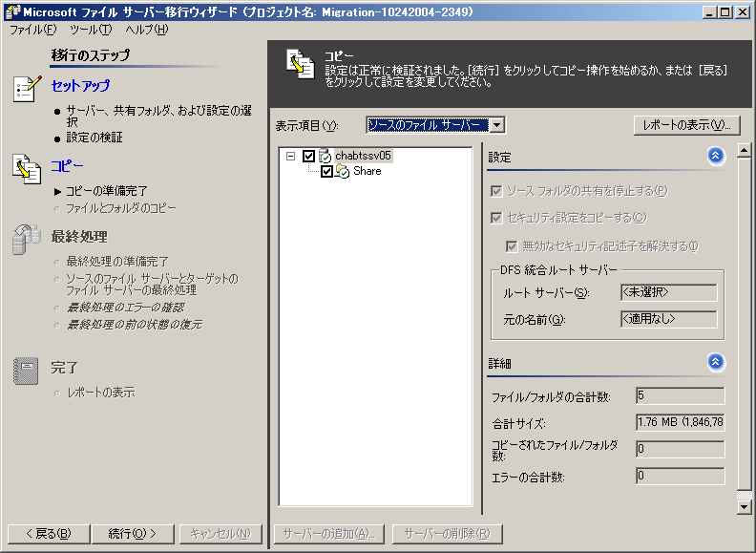Click the Share folder icon
Image resolution: width=756 pixels, height=553 pixels.
point(343,171)
